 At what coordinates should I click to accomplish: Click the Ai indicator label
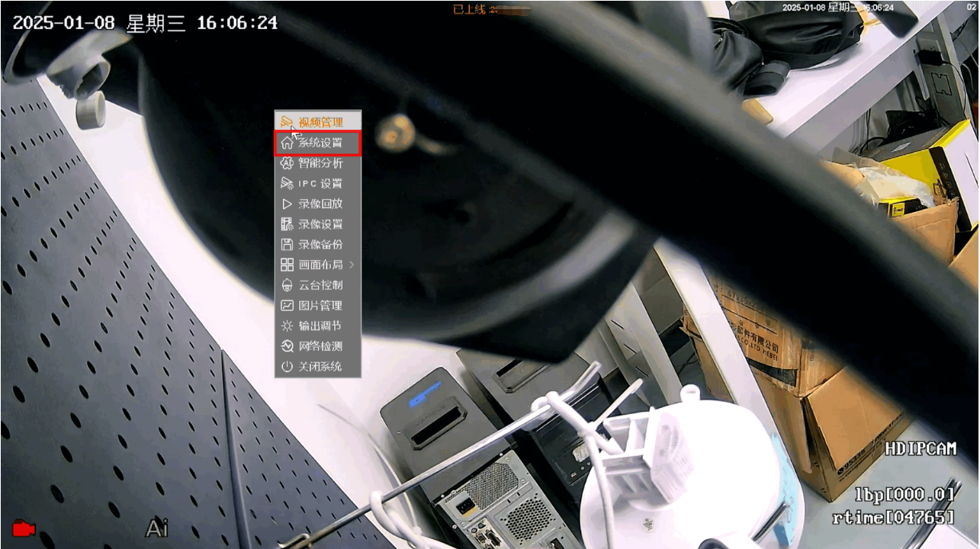coord(157,528)
